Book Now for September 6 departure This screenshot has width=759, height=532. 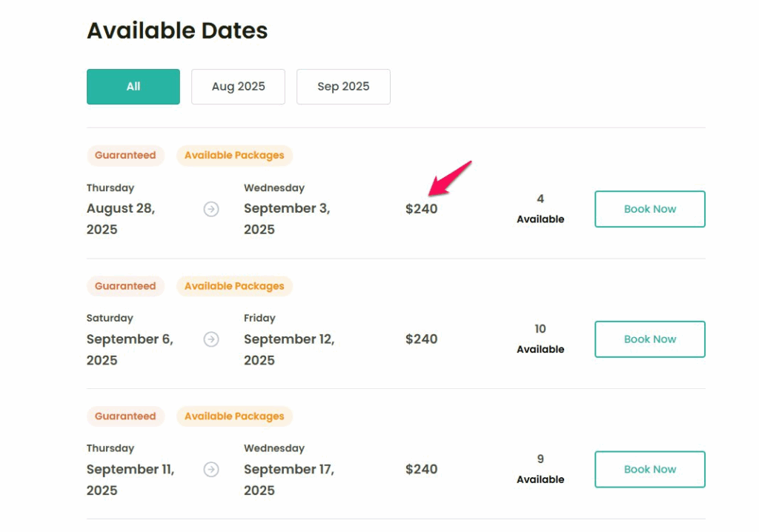pos(650,339)
